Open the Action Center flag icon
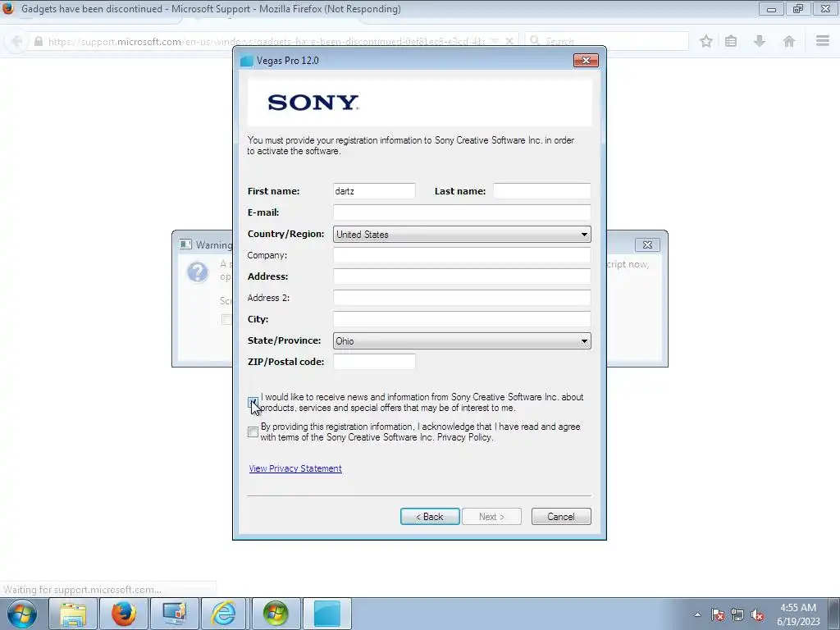 point(718,614)
